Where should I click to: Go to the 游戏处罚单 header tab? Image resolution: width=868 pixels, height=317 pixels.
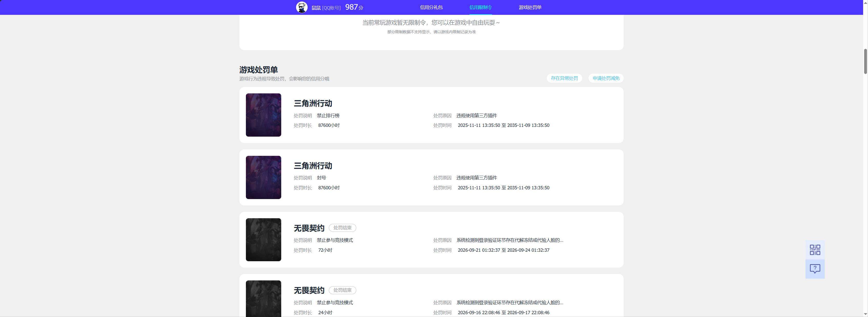[530, 7]
